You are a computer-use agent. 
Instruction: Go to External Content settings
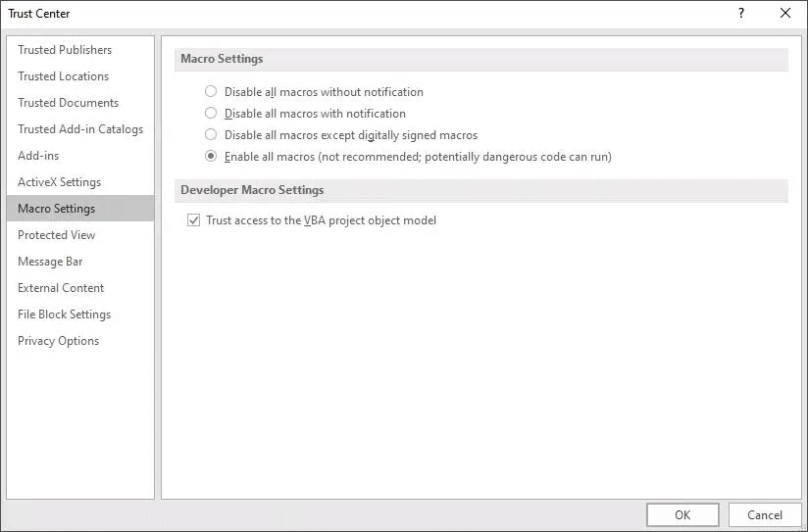[61, 288]
